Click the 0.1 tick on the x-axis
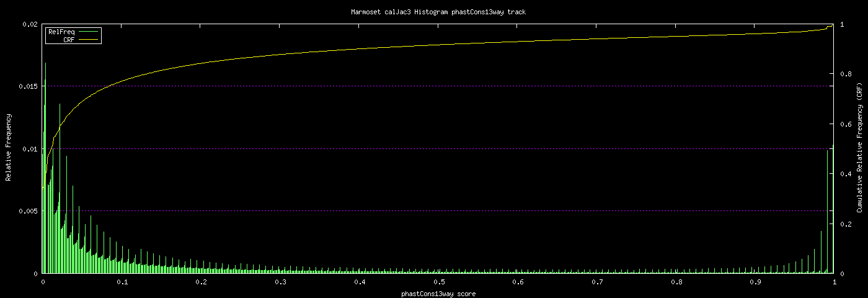 pos(122,282)
